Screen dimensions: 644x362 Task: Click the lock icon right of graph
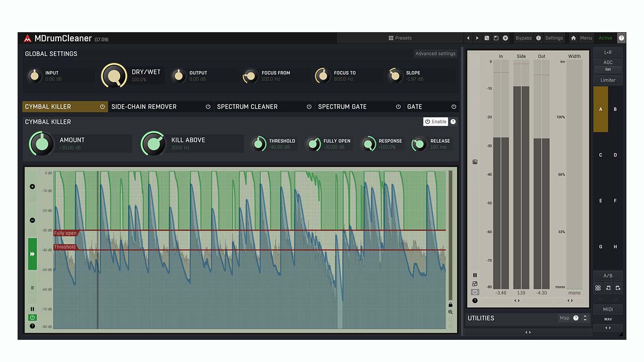(450, 305)
